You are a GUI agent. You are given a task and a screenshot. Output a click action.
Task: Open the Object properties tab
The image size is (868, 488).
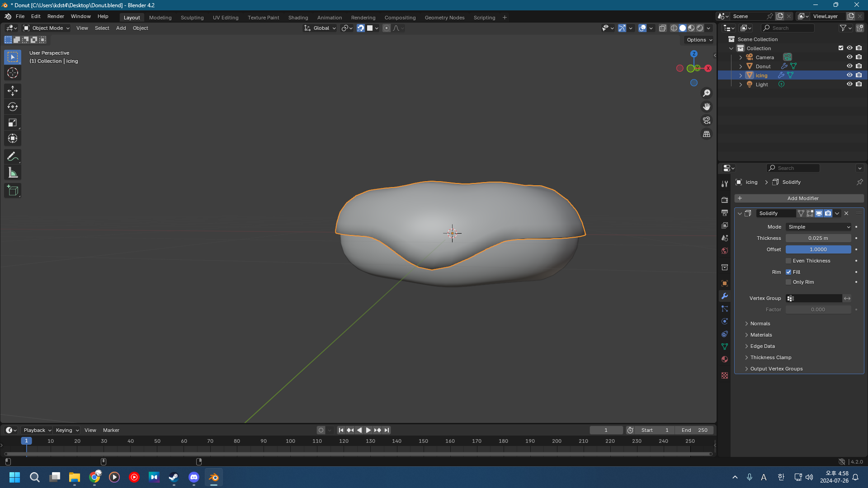pos(725,283)
